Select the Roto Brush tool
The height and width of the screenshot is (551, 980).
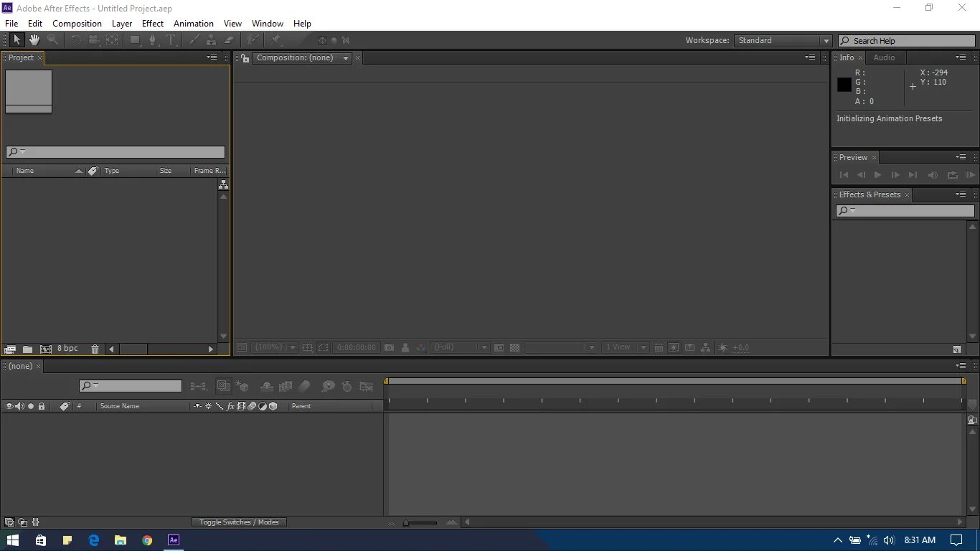253,40
